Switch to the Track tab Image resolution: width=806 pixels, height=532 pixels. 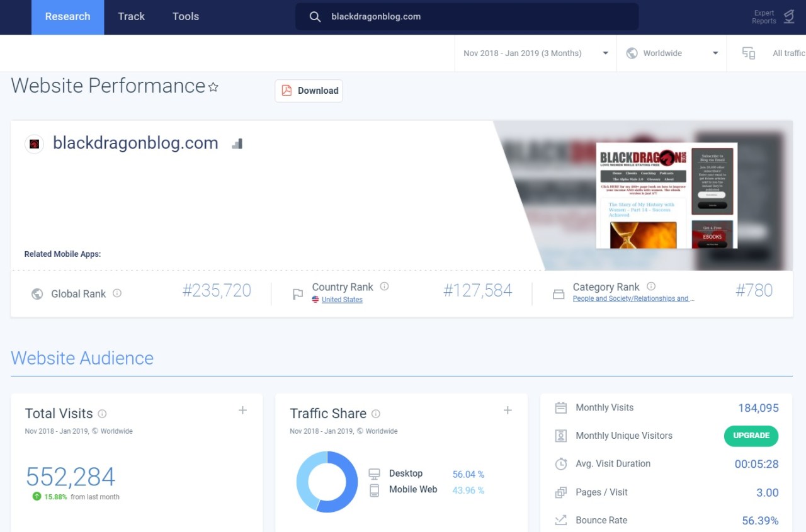(x=131, y=16)
